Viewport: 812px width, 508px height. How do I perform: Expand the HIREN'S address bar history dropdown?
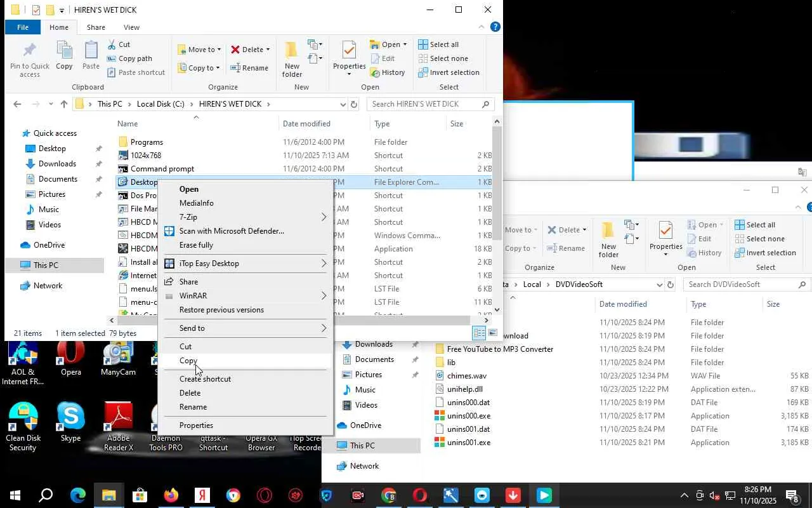point(343,104)
